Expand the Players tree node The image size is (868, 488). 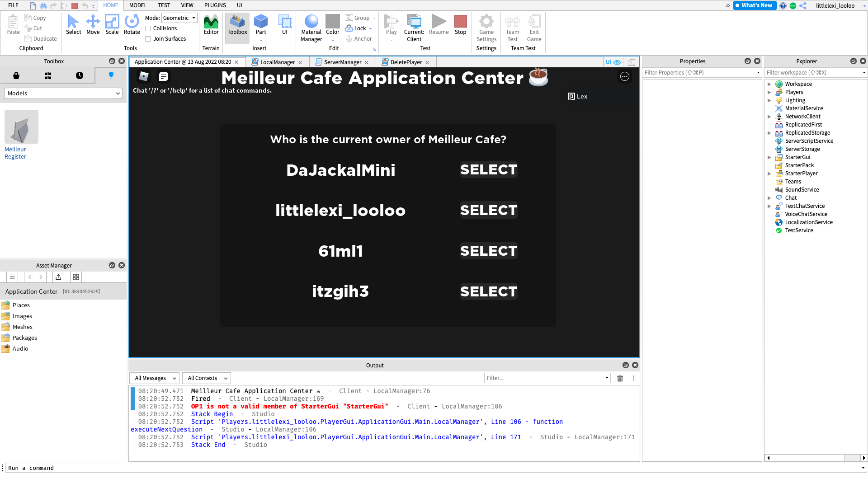coord(769,92)
